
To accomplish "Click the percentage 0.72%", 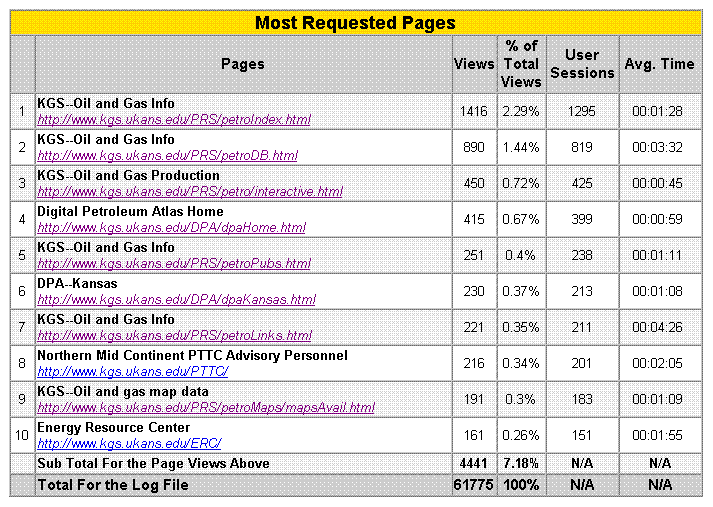I will 521,183.
